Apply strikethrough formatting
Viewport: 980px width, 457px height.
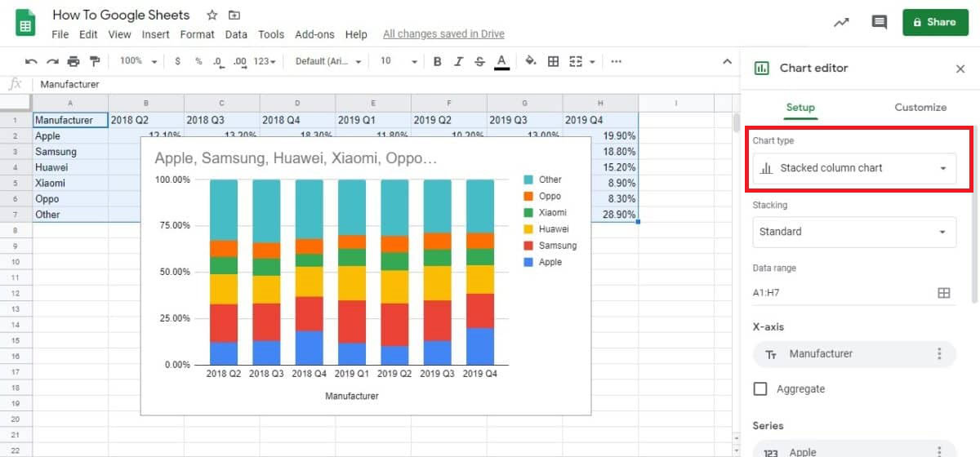(x=479, y=61)
